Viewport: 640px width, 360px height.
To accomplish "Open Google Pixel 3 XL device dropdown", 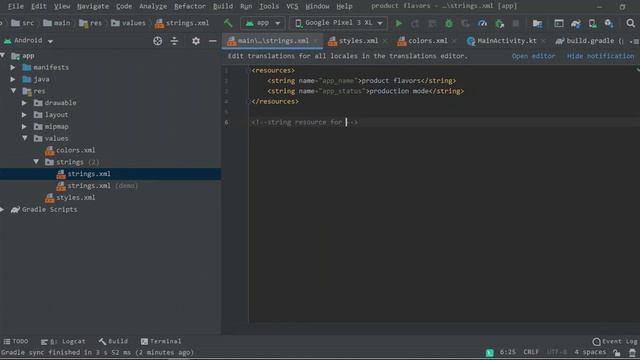I will click(x=338, y=23).
